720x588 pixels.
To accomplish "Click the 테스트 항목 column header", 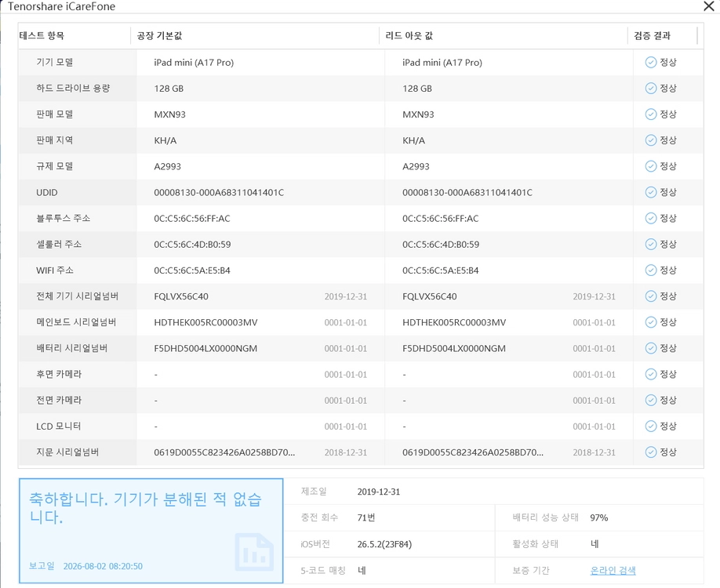I will (x=42, y=35).
